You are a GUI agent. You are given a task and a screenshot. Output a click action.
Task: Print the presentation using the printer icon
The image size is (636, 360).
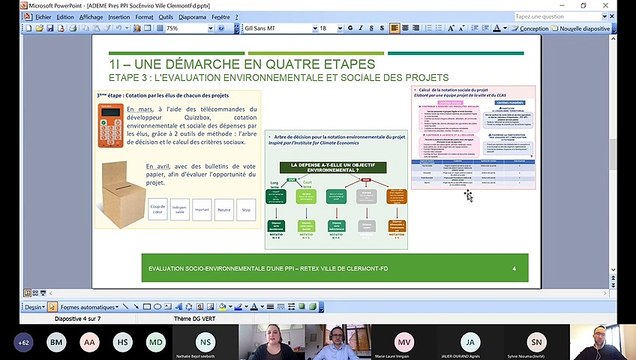click(x=73, y=28)
